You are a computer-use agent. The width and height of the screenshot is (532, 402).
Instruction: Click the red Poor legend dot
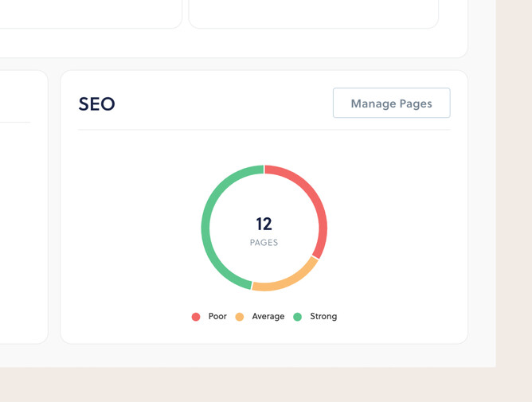tap(196, 317)
